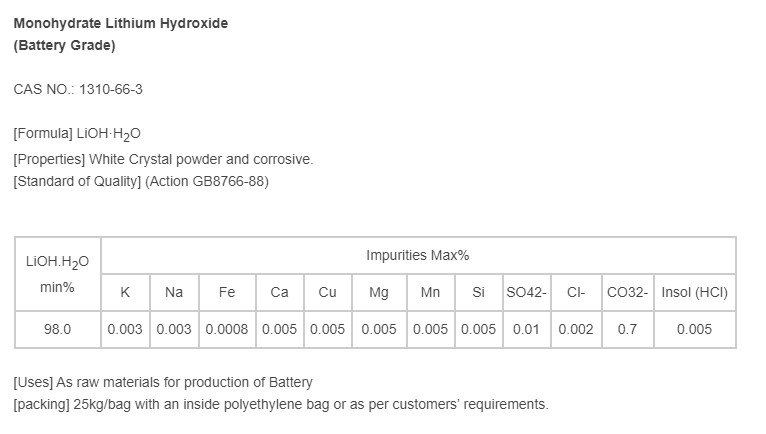
Task: Click the Battery Grade subtitle text
Action: click(65, 45)
